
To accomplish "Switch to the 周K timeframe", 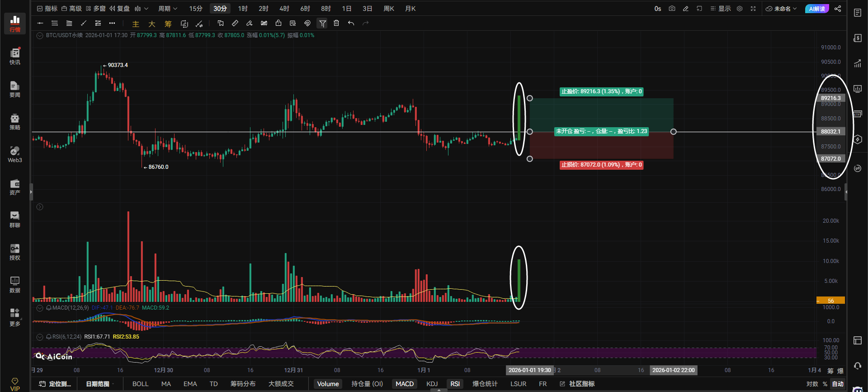I will pos(388,9).
